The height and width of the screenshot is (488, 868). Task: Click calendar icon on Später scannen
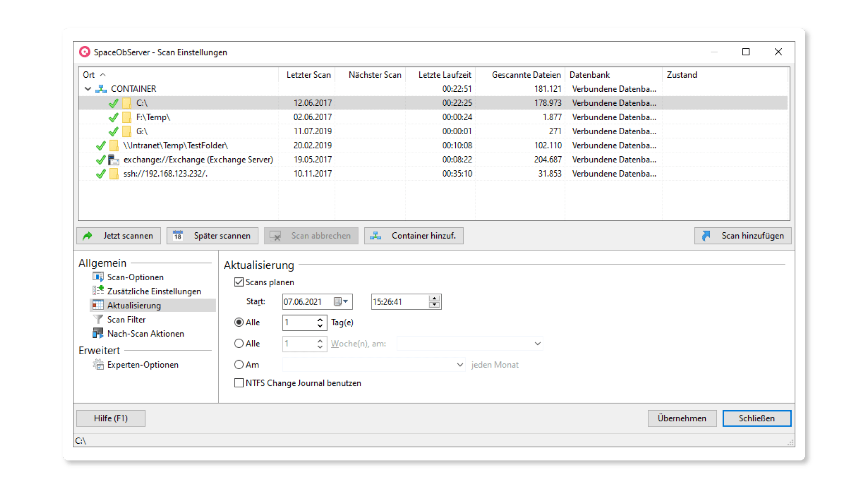click(178, 235)
